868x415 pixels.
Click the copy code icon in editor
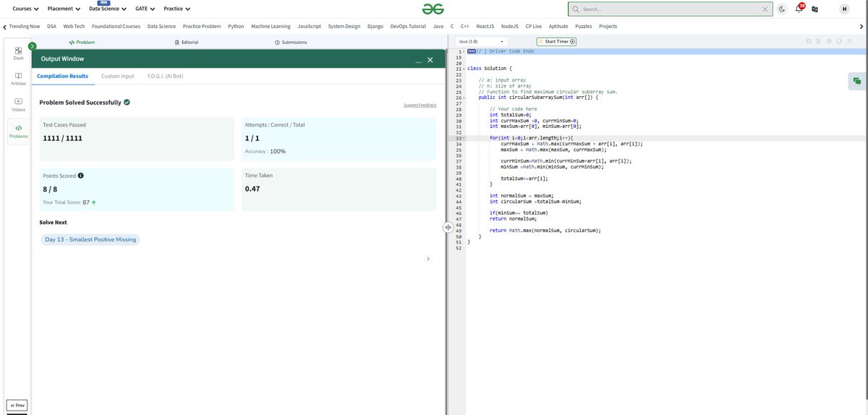coord(809,41)
